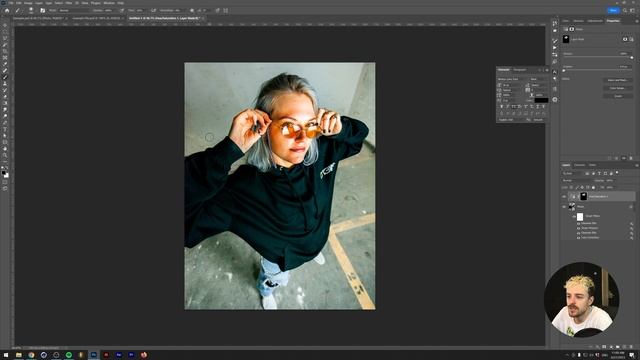Open the Filter menu
Image resolution: width=640 pixels, height=360 pixels.
point(68,3)
